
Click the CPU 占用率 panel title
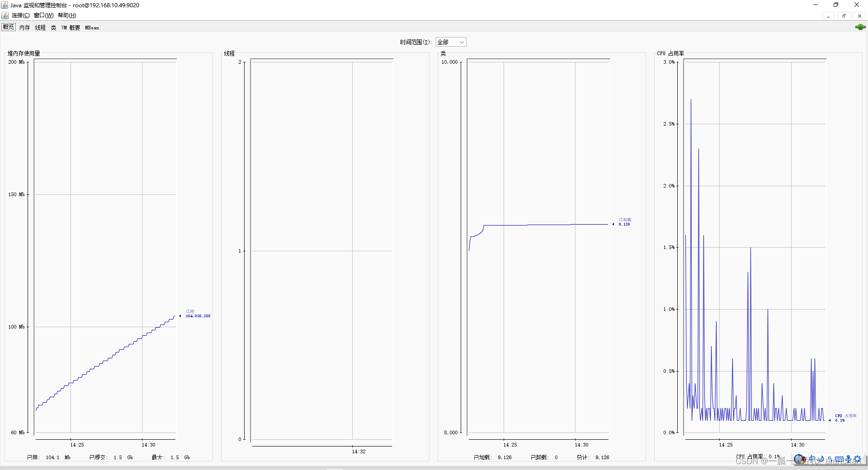670,53
